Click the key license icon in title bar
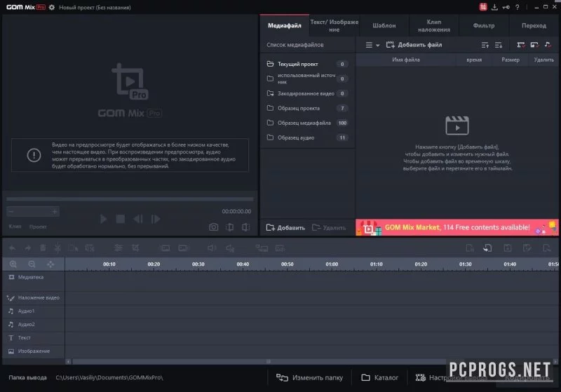Screen dimensions: 561x392 pos(506,7)
